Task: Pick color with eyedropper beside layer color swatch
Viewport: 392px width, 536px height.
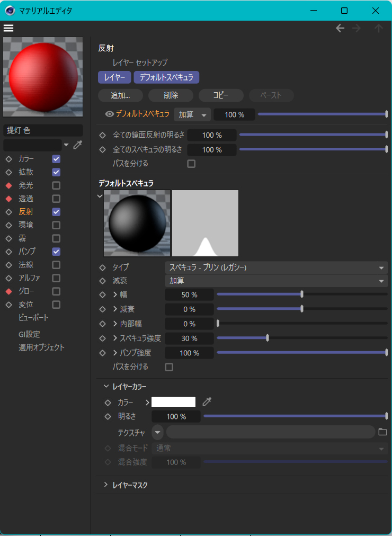Action: pyautogui.click(x=207, y=402)
